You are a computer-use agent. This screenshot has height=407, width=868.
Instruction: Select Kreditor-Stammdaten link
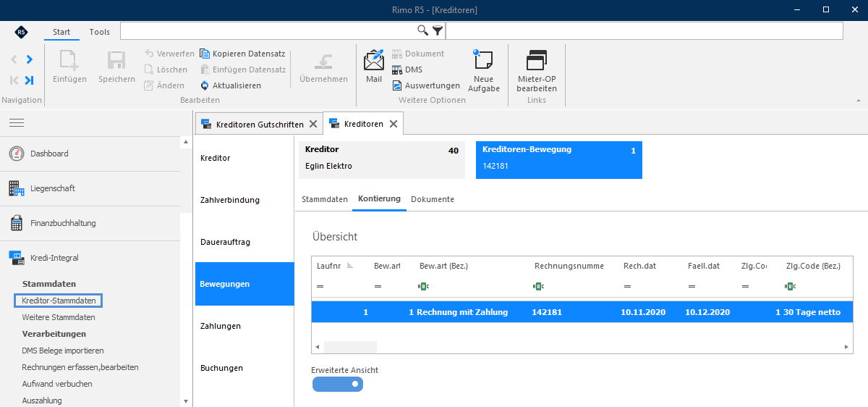[x=59, y=301]
